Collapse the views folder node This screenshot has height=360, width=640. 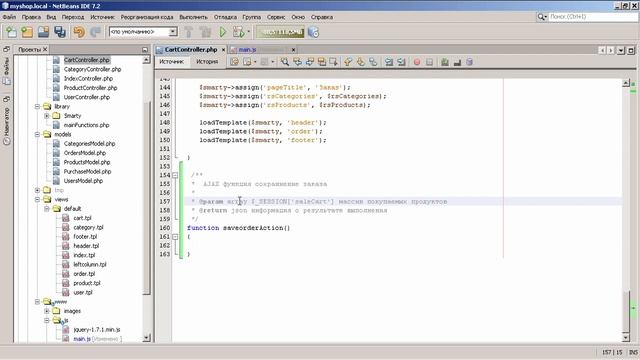[x=37, y=200]
